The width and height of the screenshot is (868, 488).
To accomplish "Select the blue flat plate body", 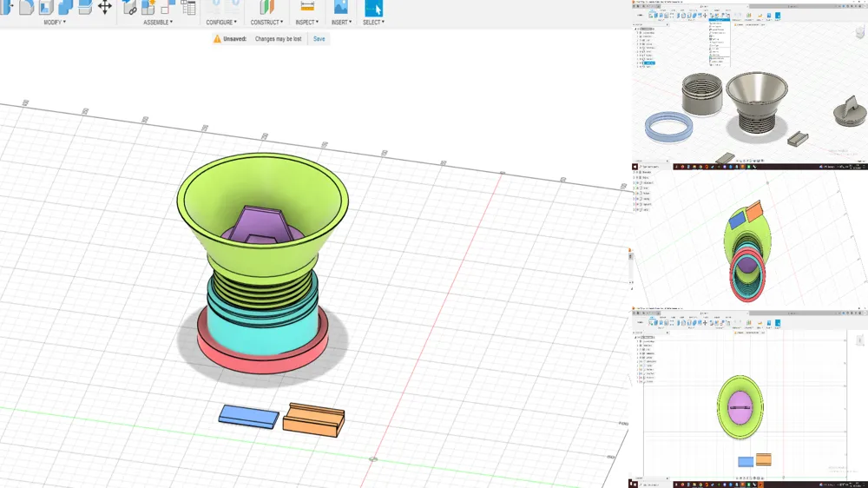I will point(248,417).
